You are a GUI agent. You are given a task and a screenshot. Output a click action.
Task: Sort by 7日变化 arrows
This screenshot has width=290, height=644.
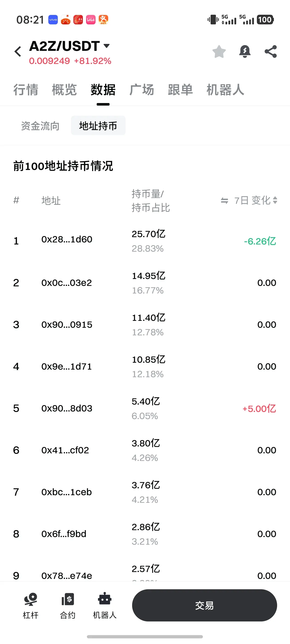pos(275,200)
